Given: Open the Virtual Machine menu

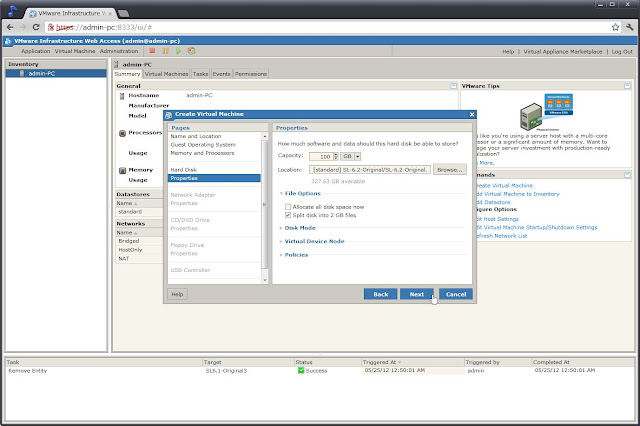Looking at the screenshot, I should click(x=75, y=51).
